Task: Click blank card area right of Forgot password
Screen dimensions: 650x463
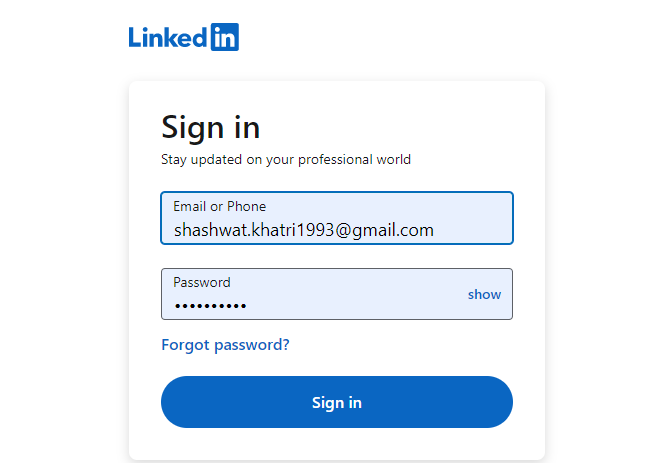Action: point(420,345)
